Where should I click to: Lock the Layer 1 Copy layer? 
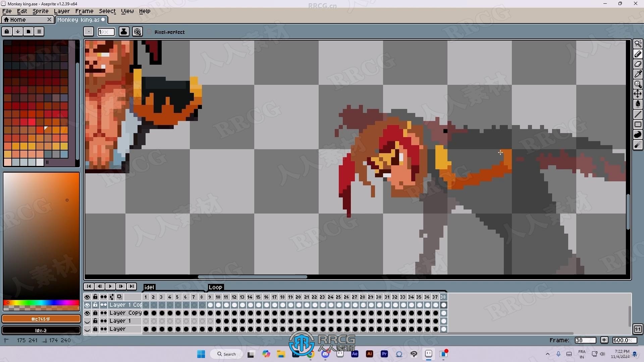coord(95,305)
